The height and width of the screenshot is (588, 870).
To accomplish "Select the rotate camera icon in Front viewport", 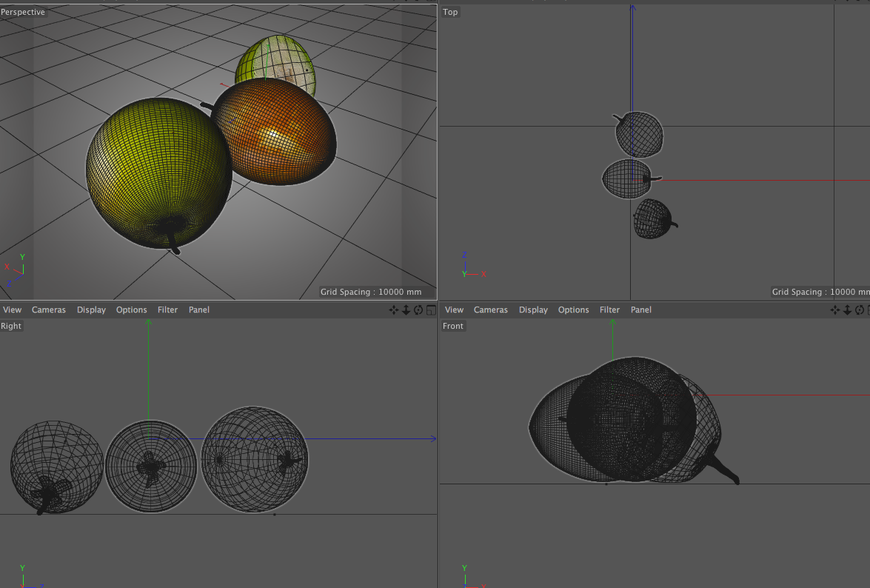I will (x=860, y=310).
